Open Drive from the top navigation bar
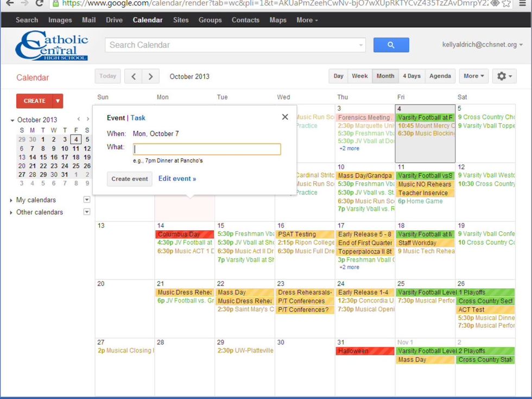The width and height of the screenshot is (532, 399). 114,20
